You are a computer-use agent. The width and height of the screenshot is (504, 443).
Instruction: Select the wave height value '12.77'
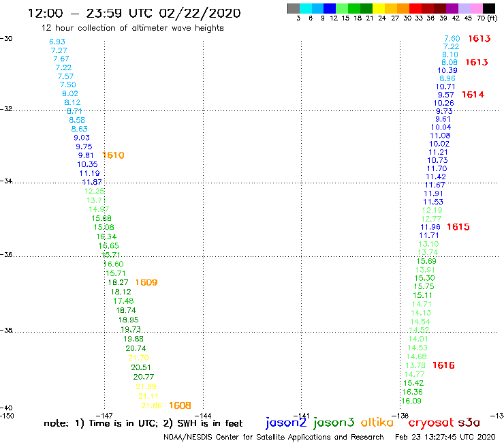(431, 219)
